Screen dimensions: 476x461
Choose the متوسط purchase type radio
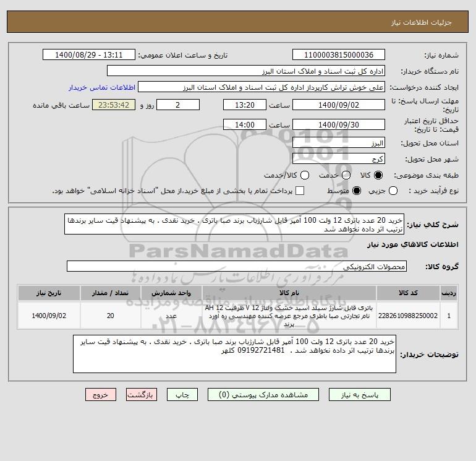pyautogui.click(x=357, y=191)
